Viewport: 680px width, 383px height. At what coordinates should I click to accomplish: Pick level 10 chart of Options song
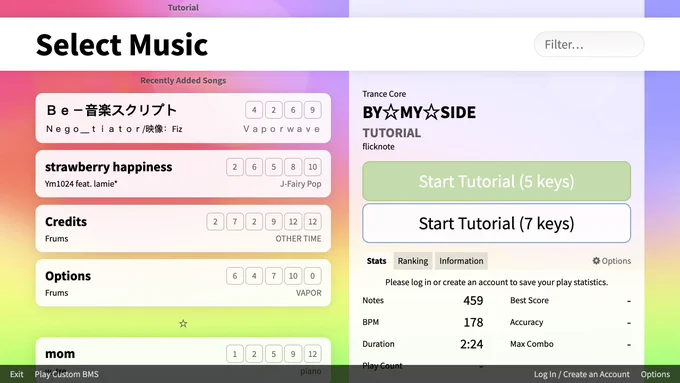tap(293, 276)
